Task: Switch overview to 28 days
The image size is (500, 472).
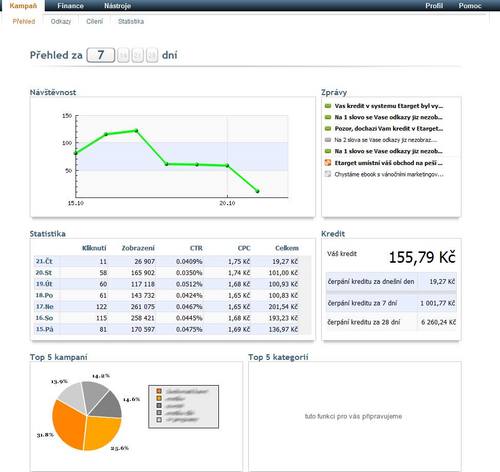Action: (x=152, y=55)
